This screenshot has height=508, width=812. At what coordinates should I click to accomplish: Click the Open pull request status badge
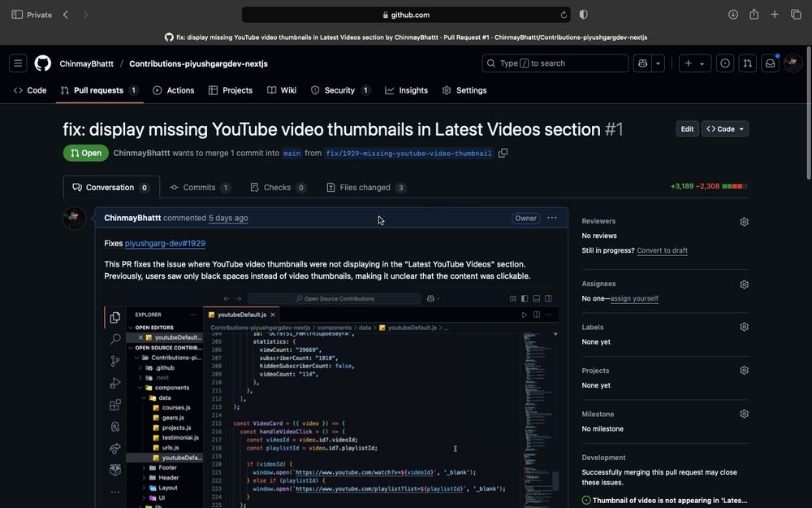coord(86,153)
